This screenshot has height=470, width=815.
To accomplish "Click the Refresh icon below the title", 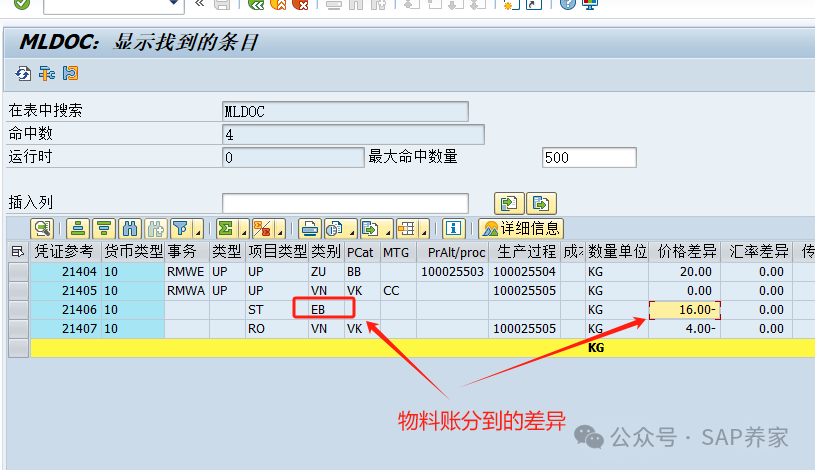I will (x=23, y=73).
